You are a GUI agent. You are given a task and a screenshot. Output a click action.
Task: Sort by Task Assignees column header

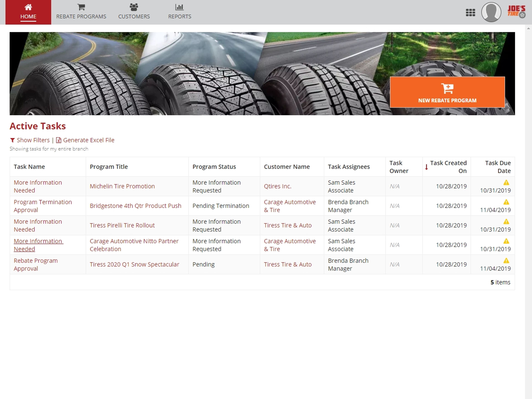click(x=349, y=167)
